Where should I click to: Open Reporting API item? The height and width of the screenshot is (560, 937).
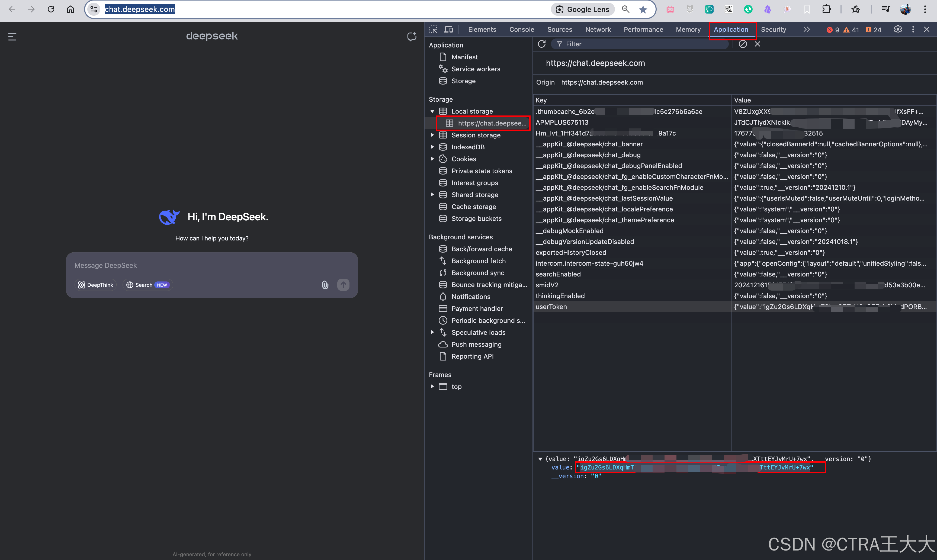click(472, 356)
